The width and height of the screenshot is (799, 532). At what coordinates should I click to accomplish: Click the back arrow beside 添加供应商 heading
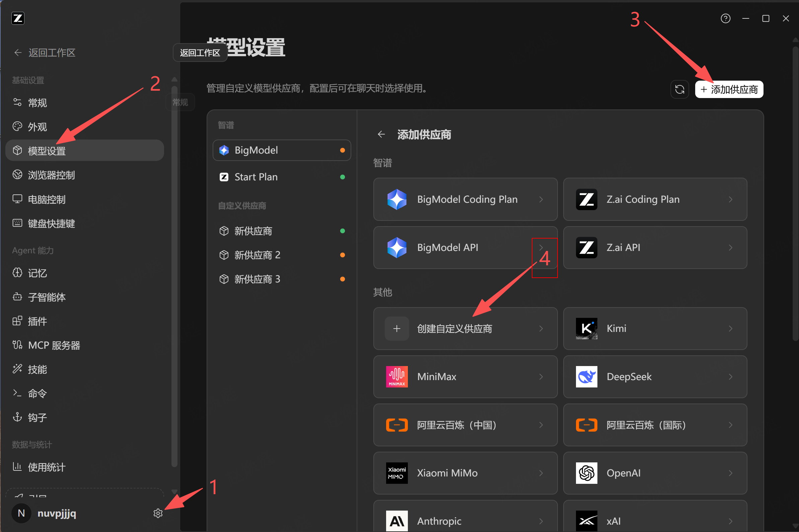coord(381,135)
